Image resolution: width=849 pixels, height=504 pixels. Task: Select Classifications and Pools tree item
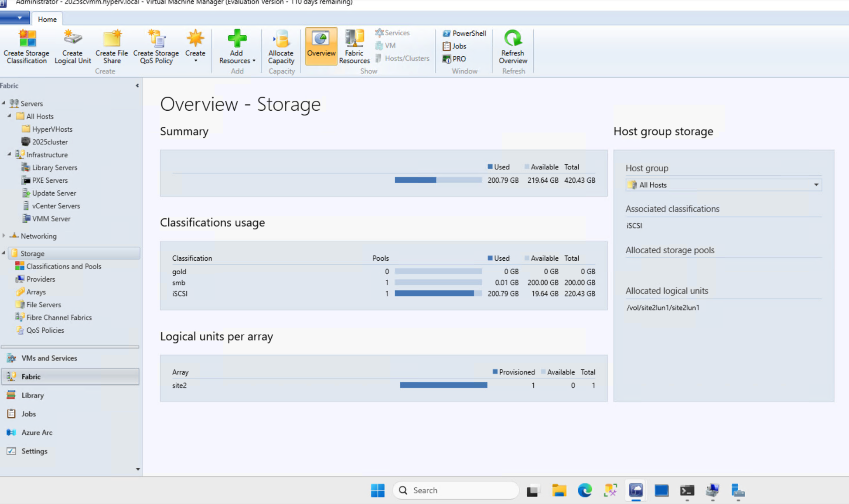(63, 266)
